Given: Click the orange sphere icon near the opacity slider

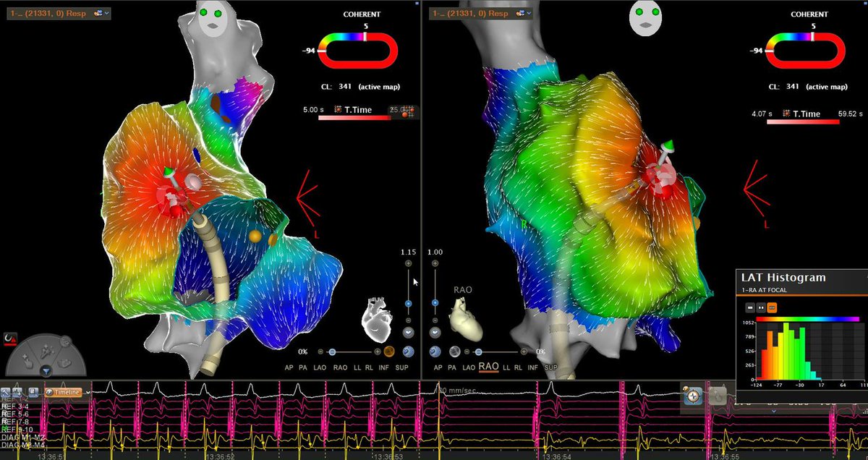Looking at the screenshot, I should tap(388, 352).
